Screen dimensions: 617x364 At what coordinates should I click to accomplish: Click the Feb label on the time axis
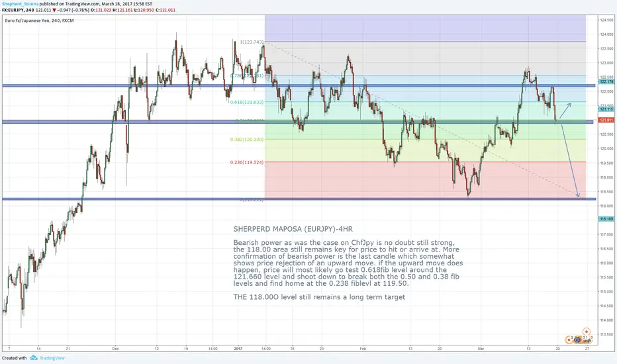click(x=363, y=349)
